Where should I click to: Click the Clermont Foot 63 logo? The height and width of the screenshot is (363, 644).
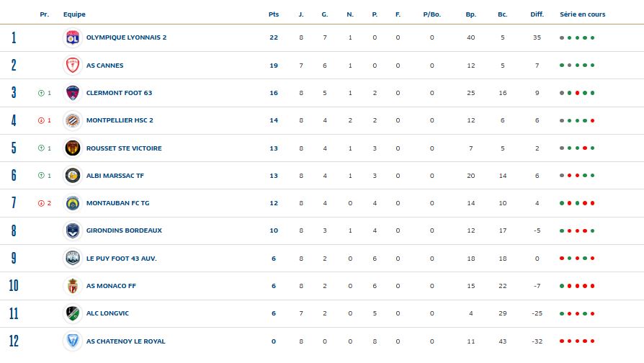click(72, 93)
